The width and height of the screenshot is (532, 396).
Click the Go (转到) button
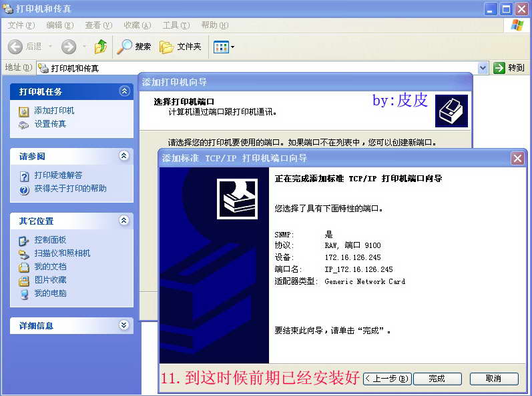509,68
